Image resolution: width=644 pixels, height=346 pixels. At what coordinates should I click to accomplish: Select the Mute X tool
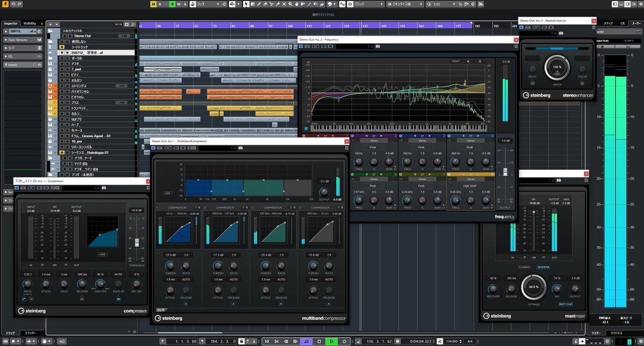click(284, 4)
